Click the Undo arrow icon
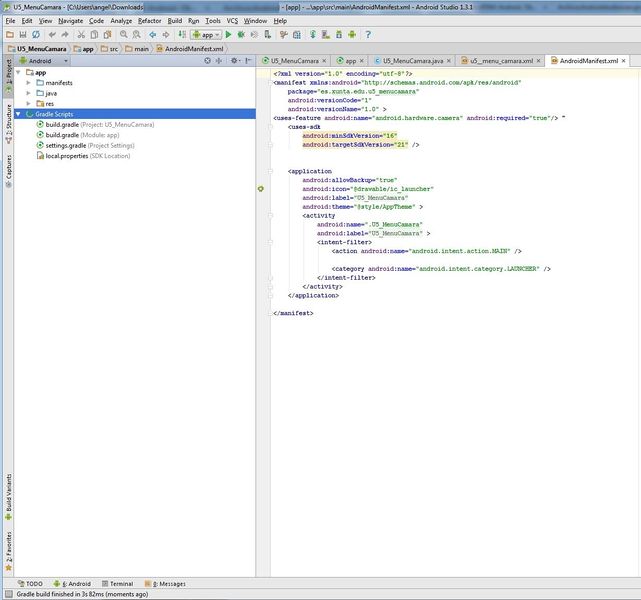641x600 pixels. [52, 35]
